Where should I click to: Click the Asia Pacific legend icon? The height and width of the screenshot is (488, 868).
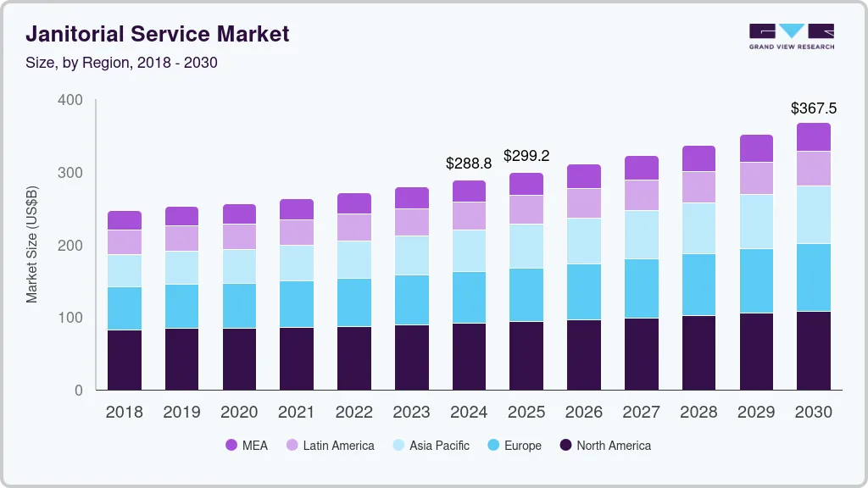[x=398, y=445]
